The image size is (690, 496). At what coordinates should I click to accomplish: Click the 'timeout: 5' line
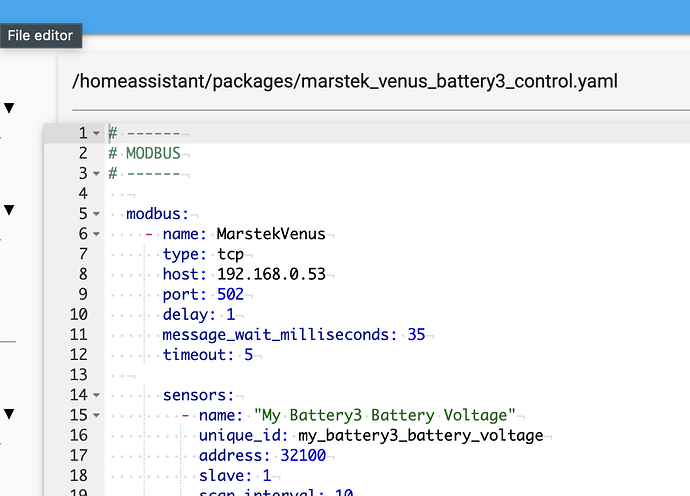tap(208, 355)
